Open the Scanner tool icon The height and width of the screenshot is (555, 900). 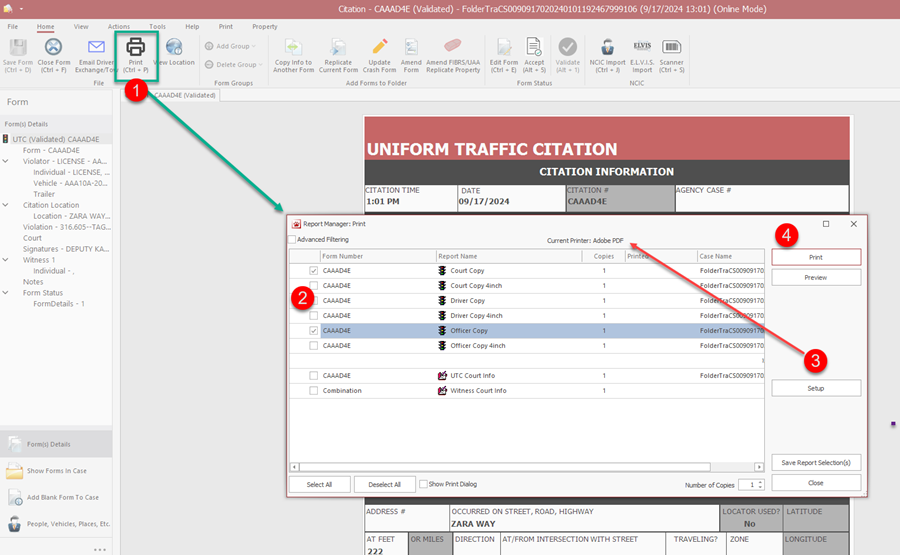point(672,47)
